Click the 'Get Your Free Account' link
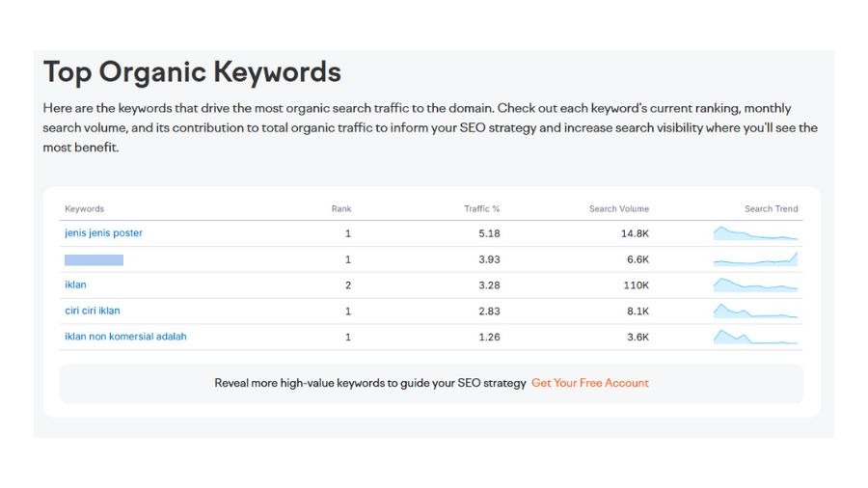This screenshot has height=488, width=868. [589, 383]
